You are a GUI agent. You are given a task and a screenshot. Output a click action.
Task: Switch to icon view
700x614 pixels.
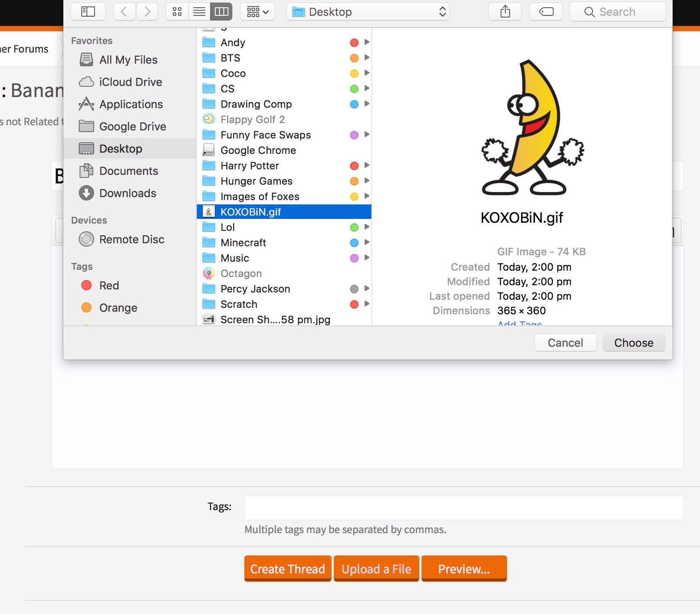(x=177, y=12)
